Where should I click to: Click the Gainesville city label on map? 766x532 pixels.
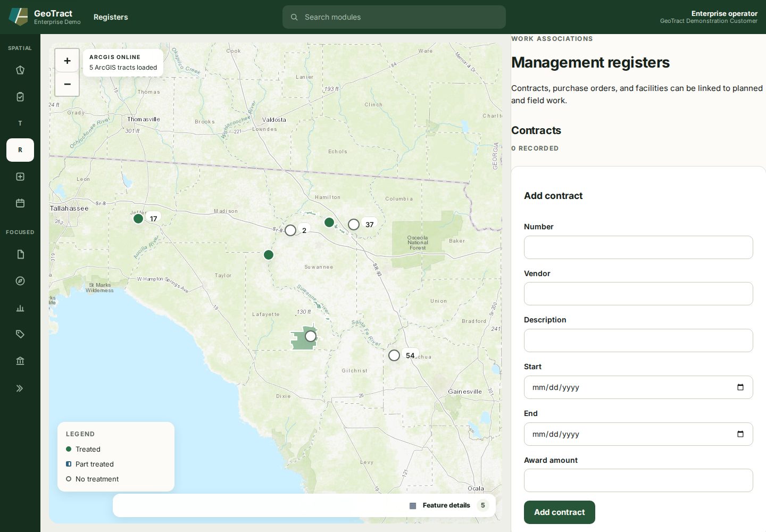[465, 392]
